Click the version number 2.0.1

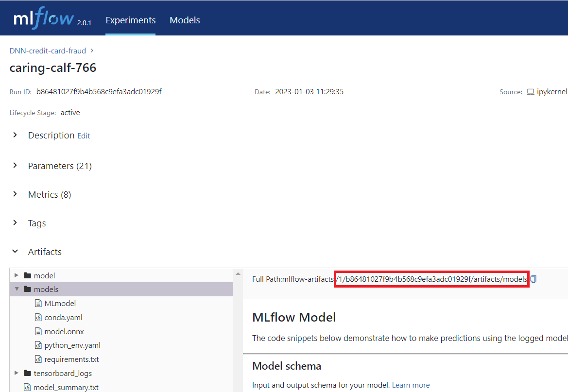84,23
